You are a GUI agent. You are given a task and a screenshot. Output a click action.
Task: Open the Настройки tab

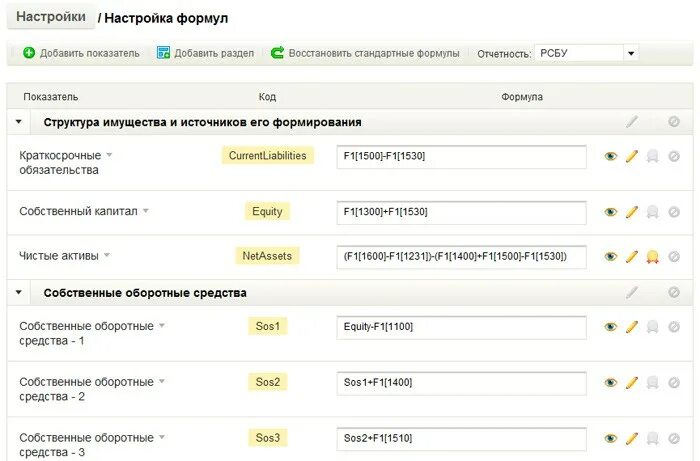(50, 17)
